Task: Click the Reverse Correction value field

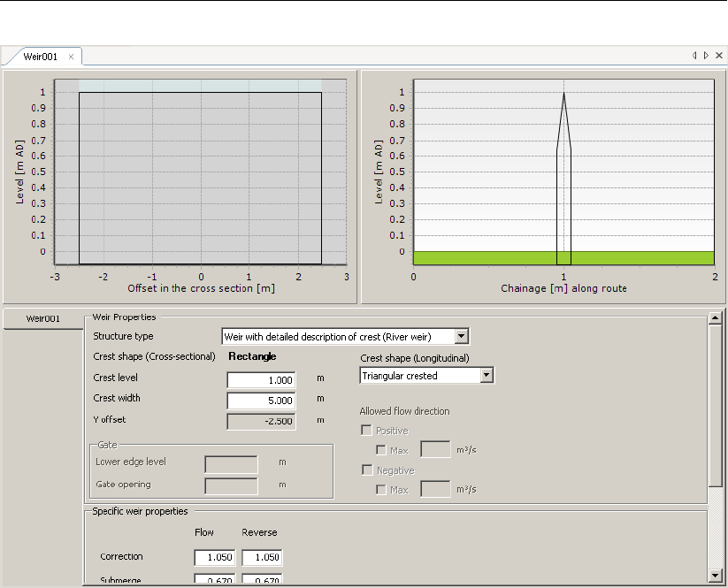Action: click(262, 558)
